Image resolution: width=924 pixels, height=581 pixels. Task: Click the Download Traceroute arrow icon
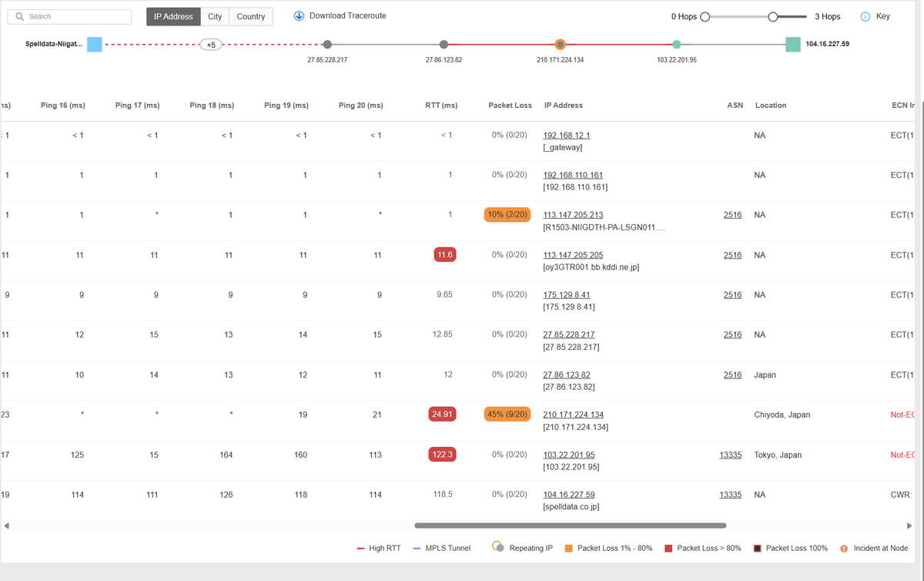click(x=299, y=16)
